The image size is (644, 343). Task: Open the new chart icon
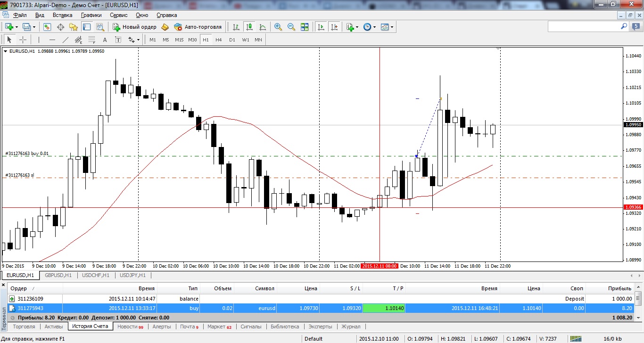coord(9,27)
